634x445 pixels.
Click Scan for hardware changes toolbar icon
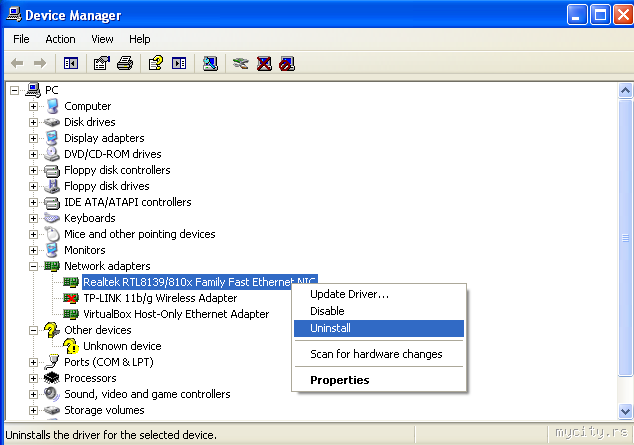point(210,63)
